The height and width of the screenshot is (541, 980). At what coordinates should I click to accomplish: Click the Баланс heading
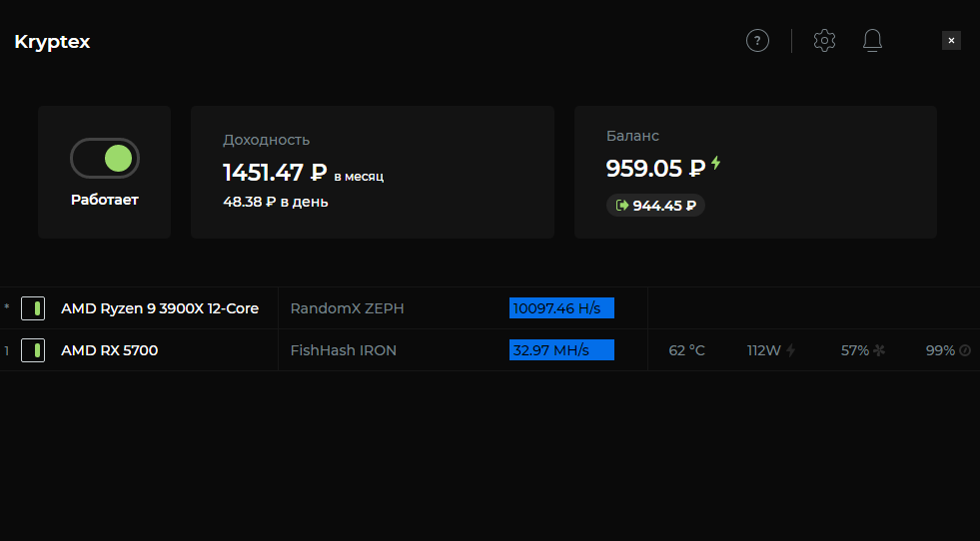632,136
